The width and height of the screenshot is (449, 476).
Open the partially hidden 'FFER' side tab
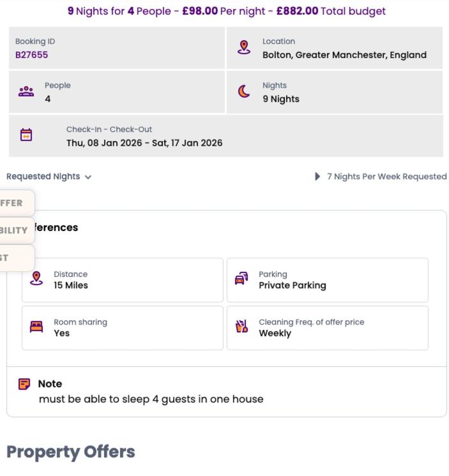tap(14, 203)
